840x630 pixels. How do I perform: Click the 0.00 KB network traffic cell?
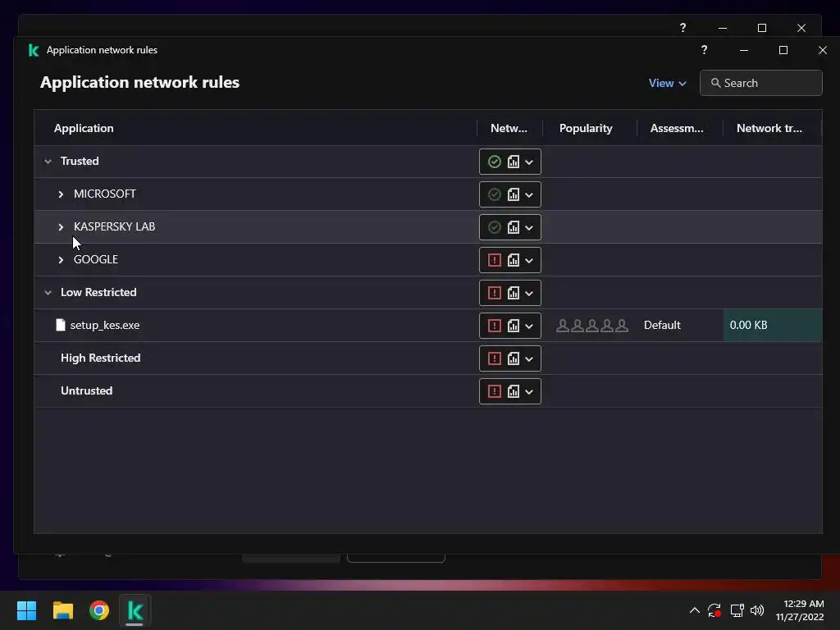pos(773,325)
